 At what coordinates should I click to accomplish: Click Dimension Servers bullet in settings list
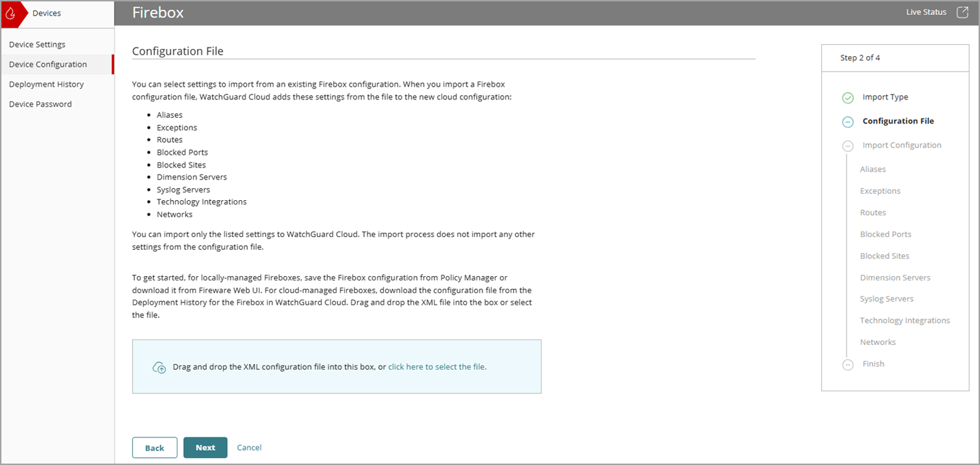point(192,177)
